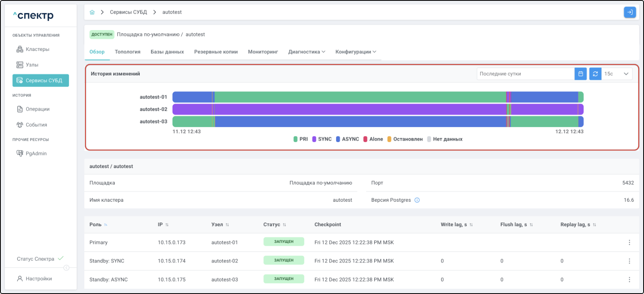Click the home icon in breadcrumb
Image resolution: width=644 pixels, height=294 pixels.
[x=92, y=12]
